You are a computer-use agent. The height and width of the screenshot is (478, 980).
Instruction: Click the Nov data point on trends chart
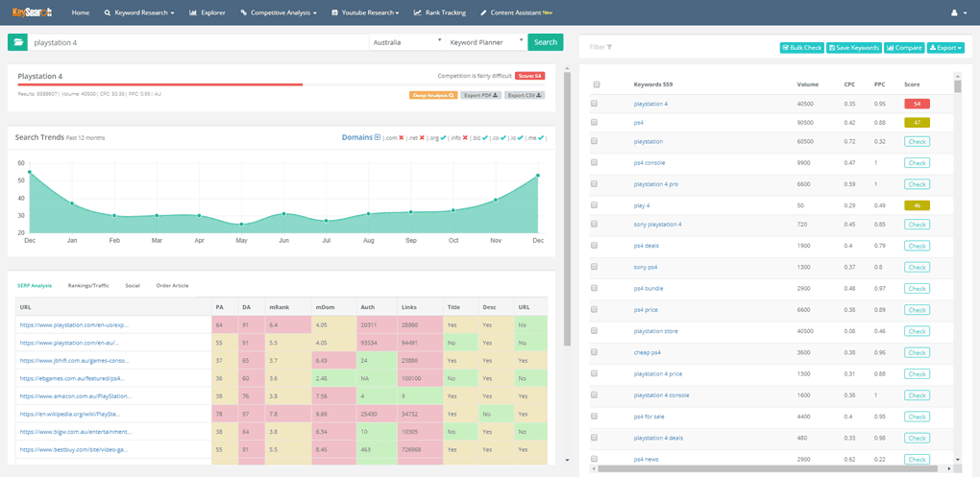[495, 200]
